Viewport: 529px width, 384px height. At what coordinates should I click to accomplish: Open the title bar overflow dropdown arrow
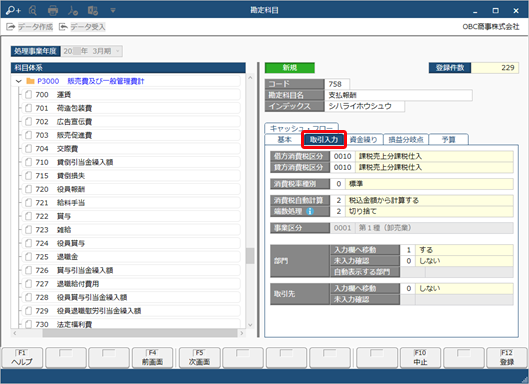click(113, 11)
